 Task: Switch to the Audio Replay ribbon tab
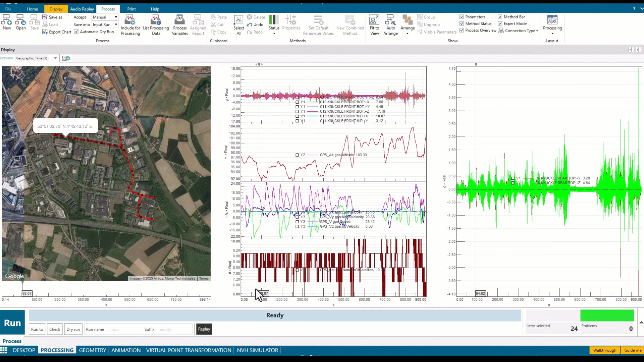pyautogui.click(x=82, y=9)
